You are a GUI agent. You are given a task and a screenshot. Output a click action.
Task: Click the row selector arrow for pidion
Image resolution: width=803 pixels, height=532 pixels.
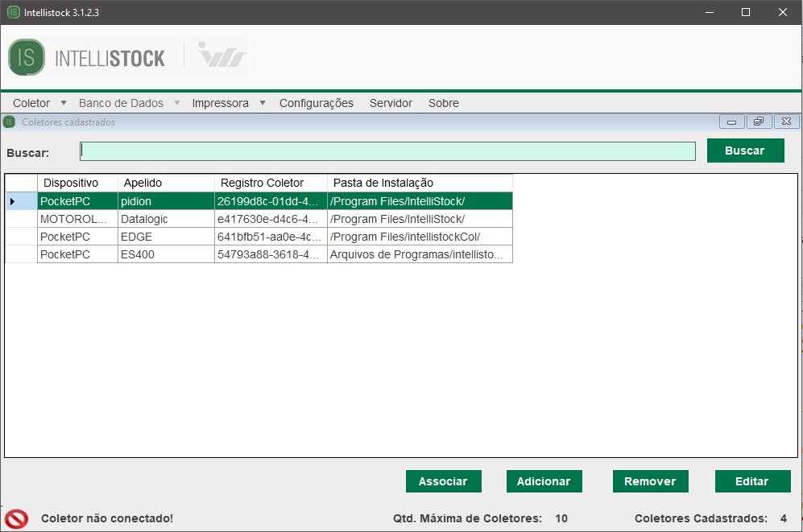(x=13, y=201)
